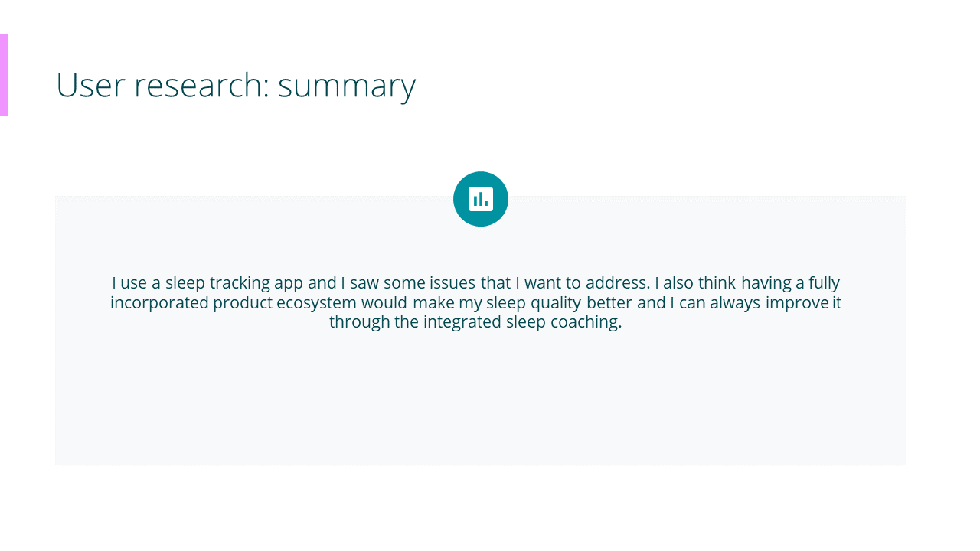Click the word "improve" in the second line
The height and width of the screenshot is (551, 980).
(x=797, y=302)
